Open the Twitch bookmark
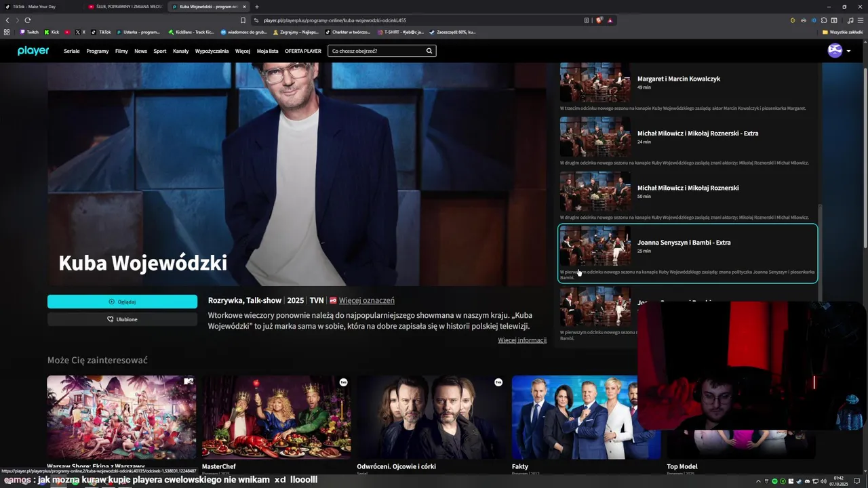 click(x=29, y=32)
